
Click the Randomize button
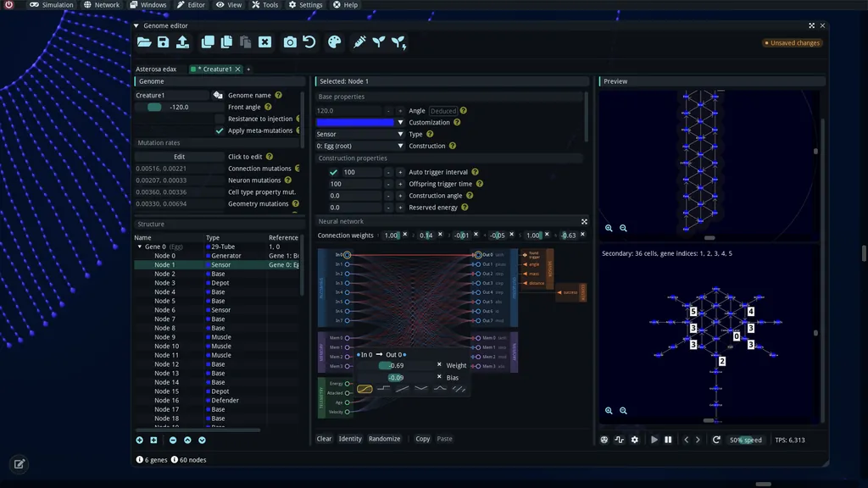coord(384,439)
